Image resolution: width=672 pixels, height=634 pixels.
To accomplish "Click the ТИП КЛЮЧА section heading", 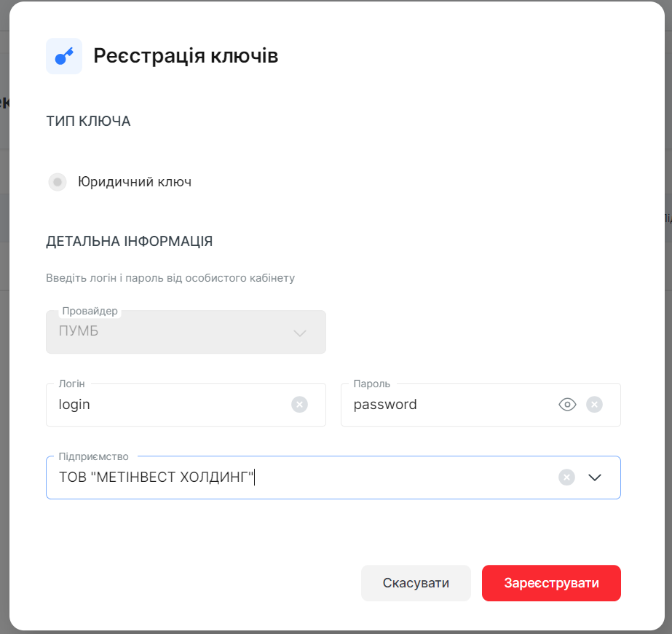I will click(88, 122).
